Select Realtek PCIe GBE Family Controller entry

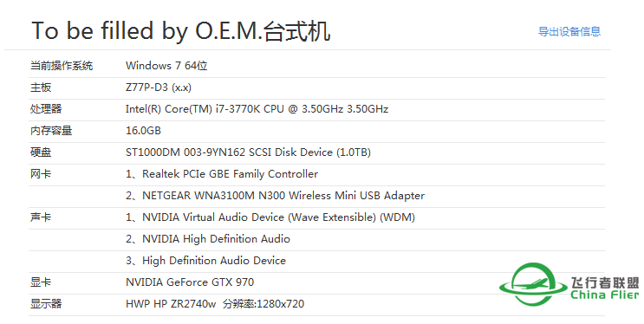[222, 174]
